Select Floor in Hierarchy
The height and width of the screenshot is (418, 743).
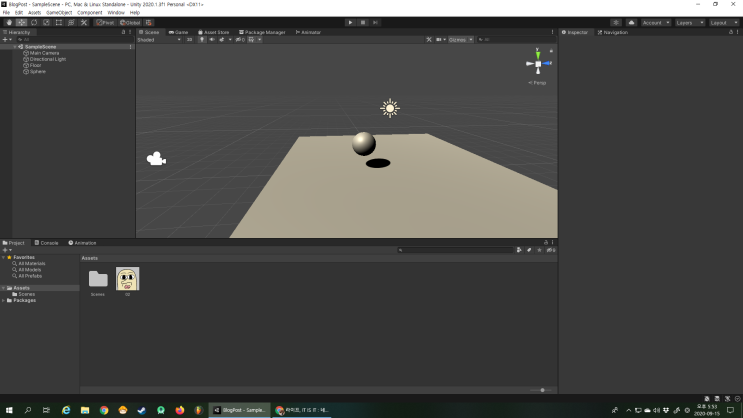[x=35, y=65]
